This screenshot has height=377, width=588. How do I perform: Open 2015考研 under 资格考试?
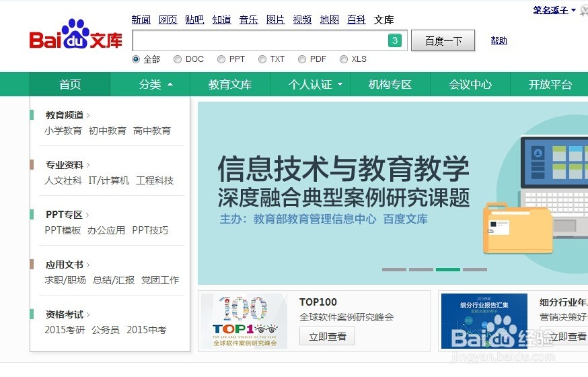(65, 330)
